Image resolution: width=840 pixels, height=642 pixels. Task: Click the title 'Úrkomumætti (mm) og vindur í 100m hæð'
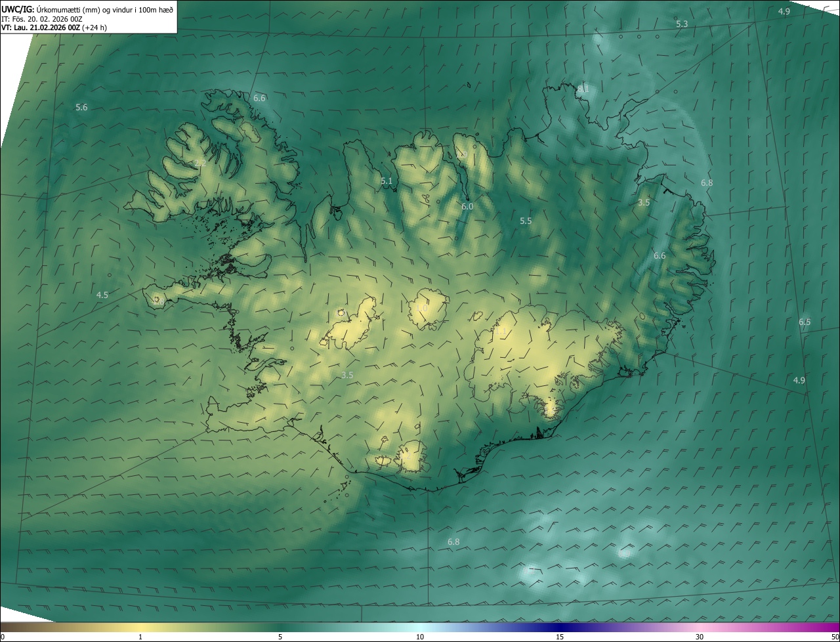[105, 9]
